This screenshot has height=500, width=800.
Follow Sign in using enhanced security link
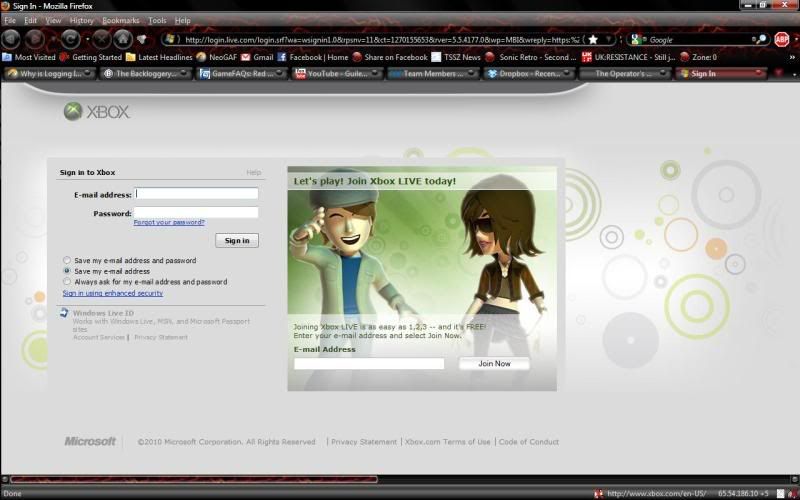tap(113, 293)
